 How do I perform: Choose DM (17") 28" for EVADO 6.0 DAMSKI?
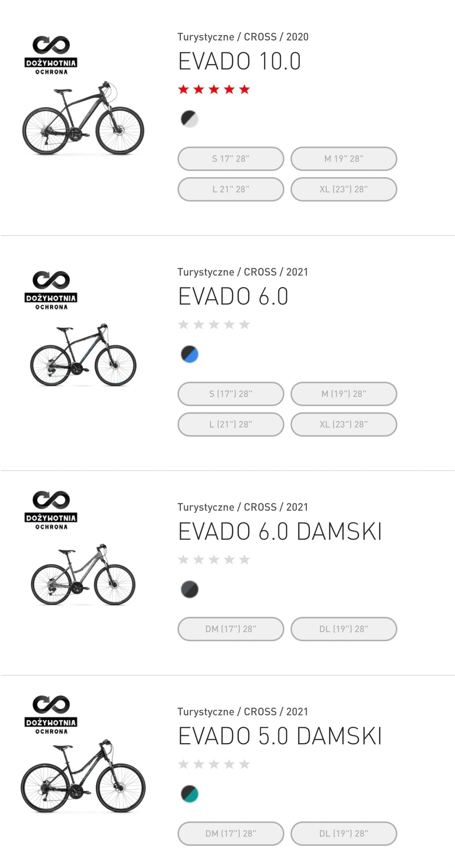[x=231, y=629]
